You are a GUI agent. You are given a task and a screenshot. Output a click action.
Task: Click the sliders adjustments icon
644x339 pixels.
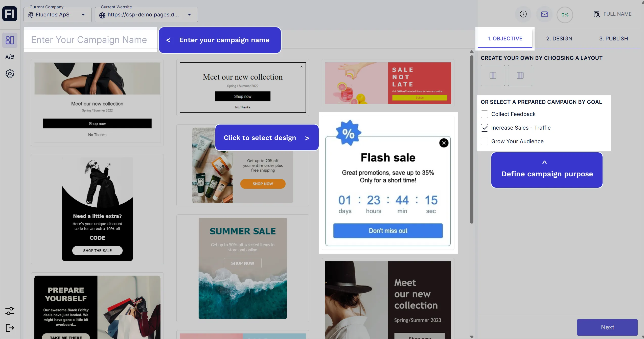[x=10, y=311]
